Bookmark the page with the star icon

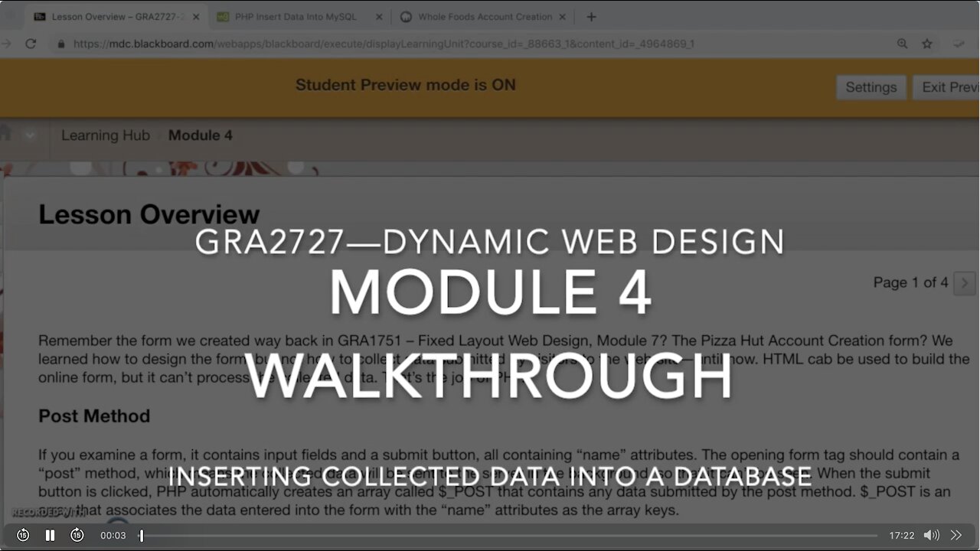click(927, 44)
